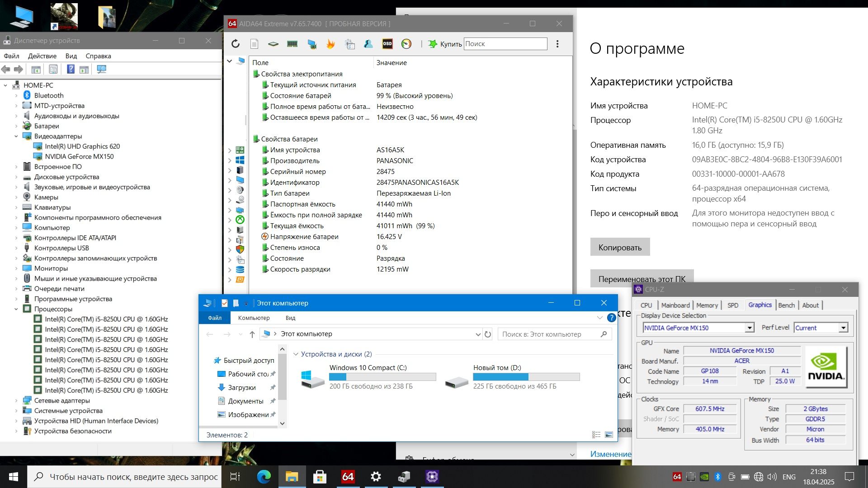Switch Explorer to large icons view
The image size is (868, 488).
point(609,435)
